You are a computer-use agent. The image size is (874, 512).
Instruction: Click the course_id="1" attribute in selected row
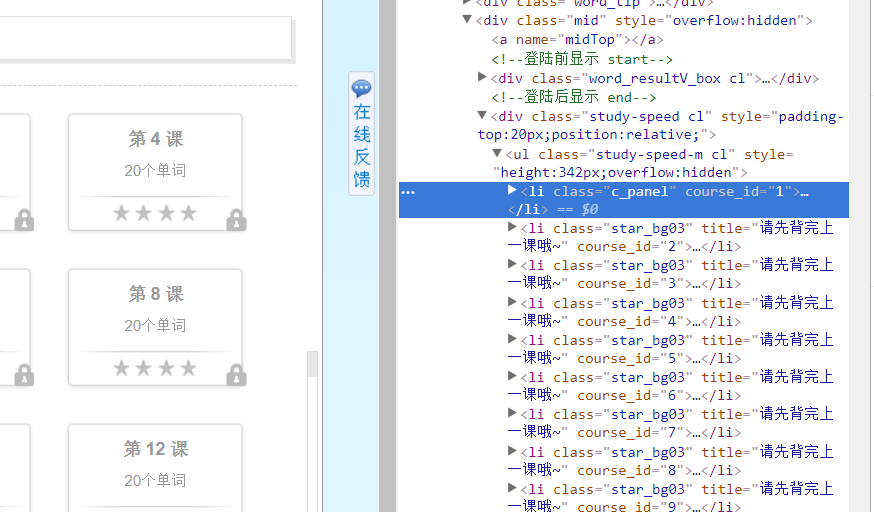tap(739, 192)
